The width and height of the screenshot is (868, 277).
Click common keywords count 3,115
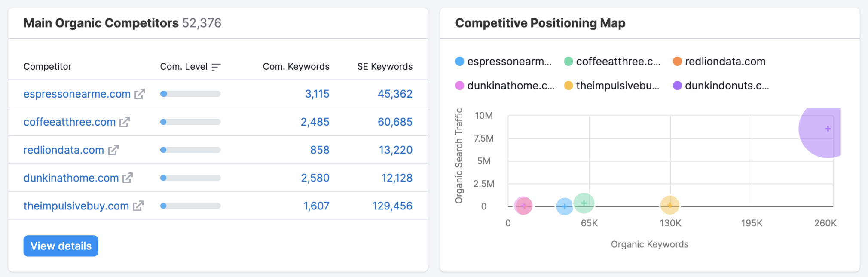[317, 94]
